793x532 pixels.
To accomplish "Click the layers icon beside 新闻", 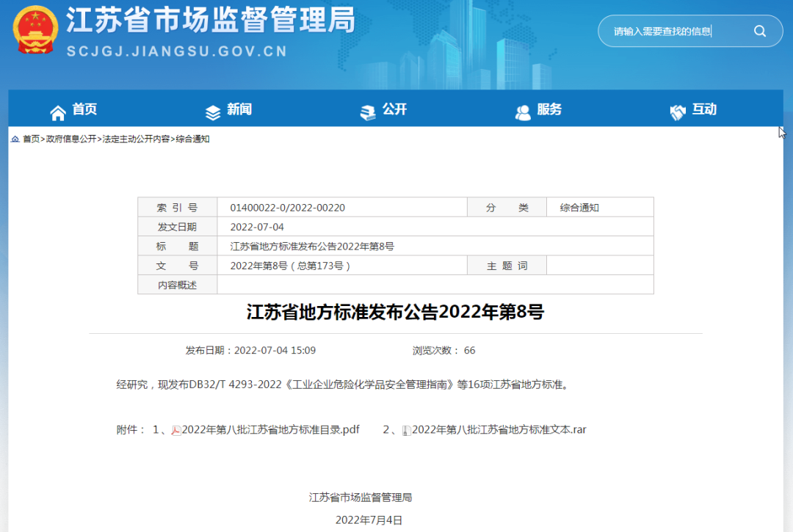I will (x=213, y=113).
